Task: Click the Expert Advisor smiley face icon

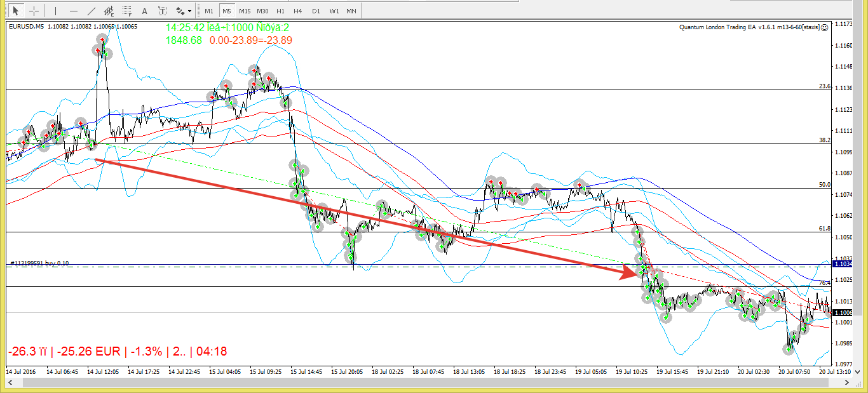Action: (x=825, y=27)
